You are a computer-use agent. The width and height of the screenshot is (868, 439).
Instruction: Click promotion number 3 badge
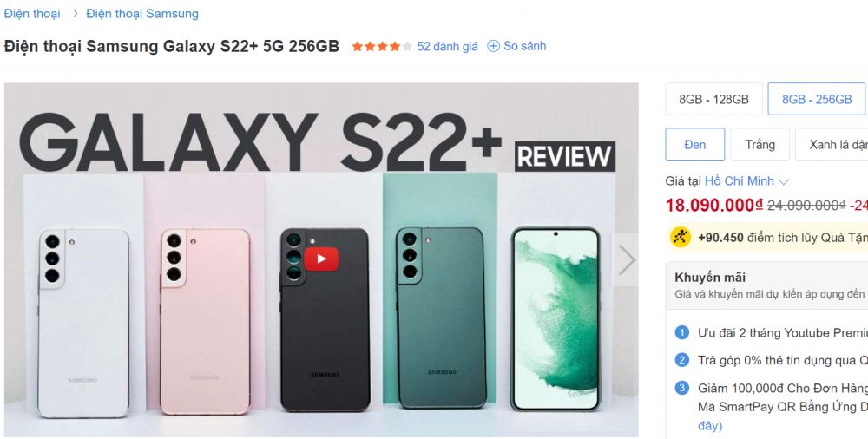pyautogui.click(x=682, y=388)
